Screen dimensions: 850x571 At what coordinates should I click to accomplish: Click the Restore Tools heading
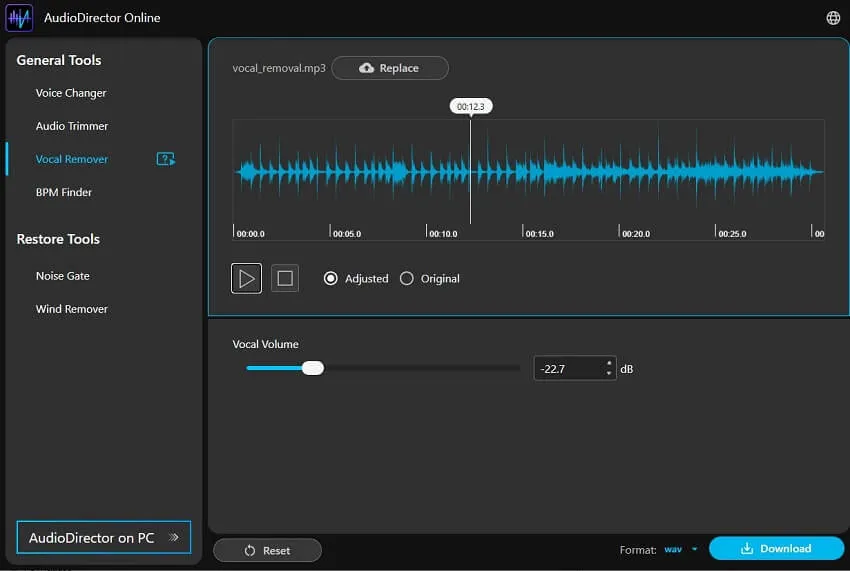(x=58, y=239)
